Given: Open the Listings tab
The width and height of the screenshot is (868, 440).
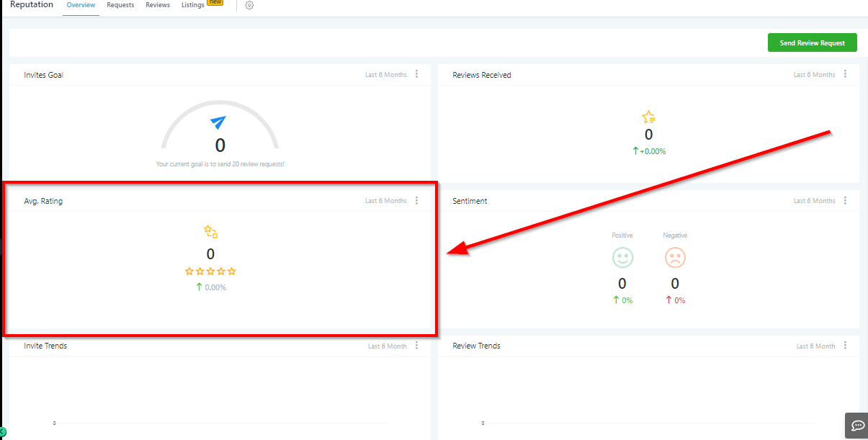Looking at the screenshot, I should coord(193,5).
